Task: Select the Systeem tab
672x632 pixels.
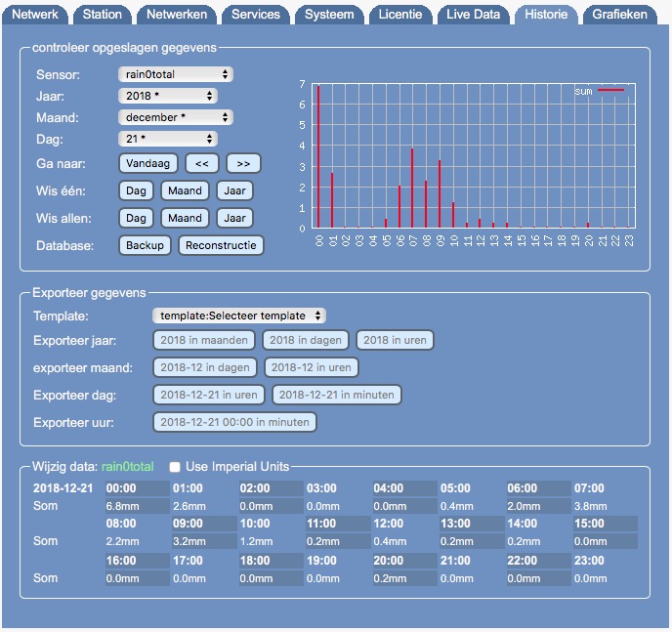Action: [329, 15]
